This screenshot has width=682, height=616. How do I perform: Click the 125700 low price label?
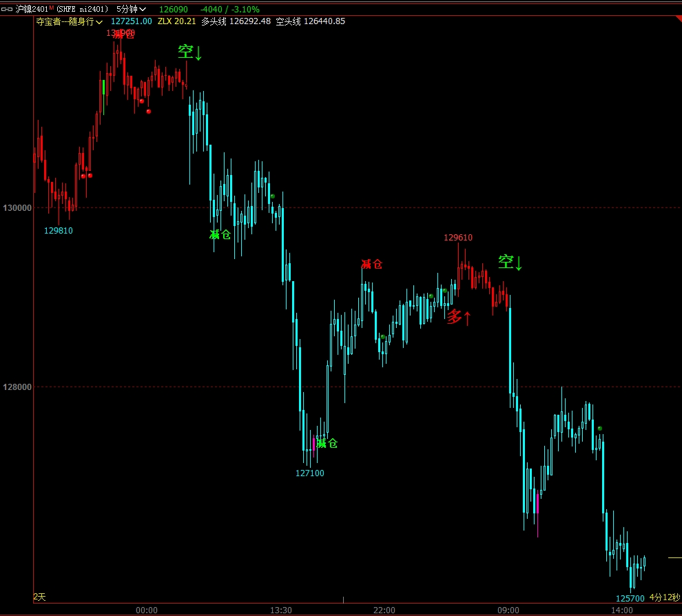coord(630,599)
